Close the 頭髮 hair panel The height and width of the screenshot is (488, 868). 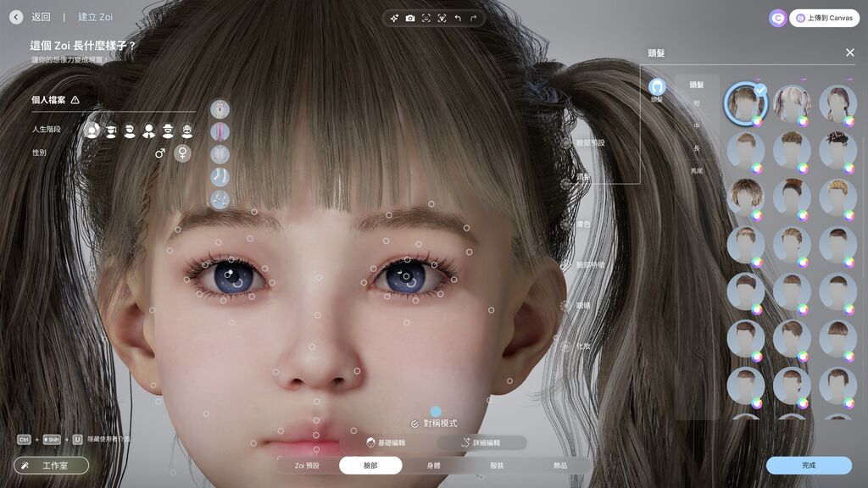tap(849, 53)
